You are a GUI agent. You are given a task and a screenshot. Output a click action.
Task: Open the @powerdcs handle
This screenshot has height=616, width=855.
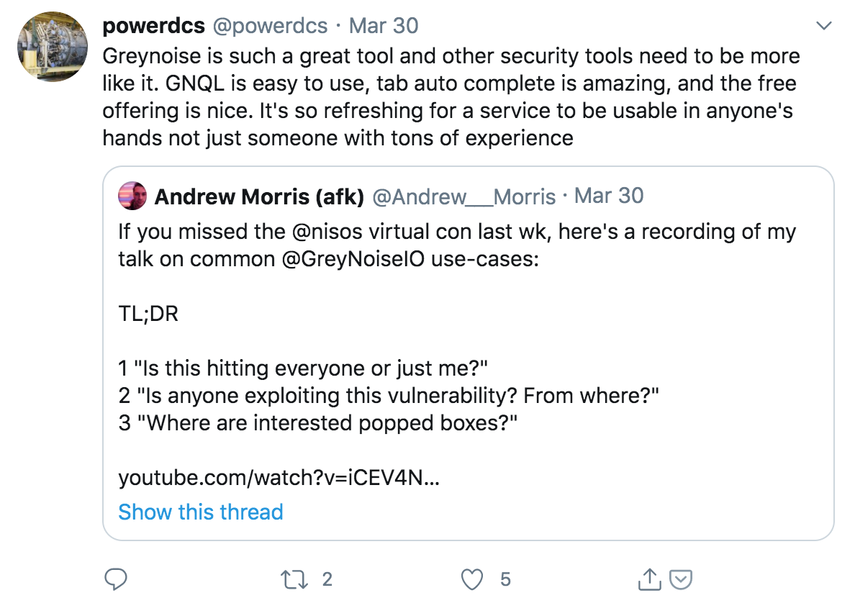coord(270,26)
